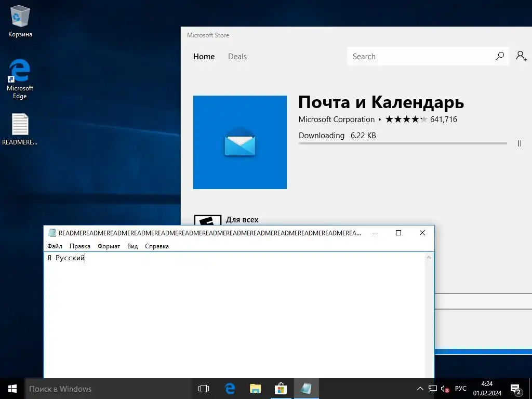Open the Recycle Bin desktop icon

[x=20, y=21]
